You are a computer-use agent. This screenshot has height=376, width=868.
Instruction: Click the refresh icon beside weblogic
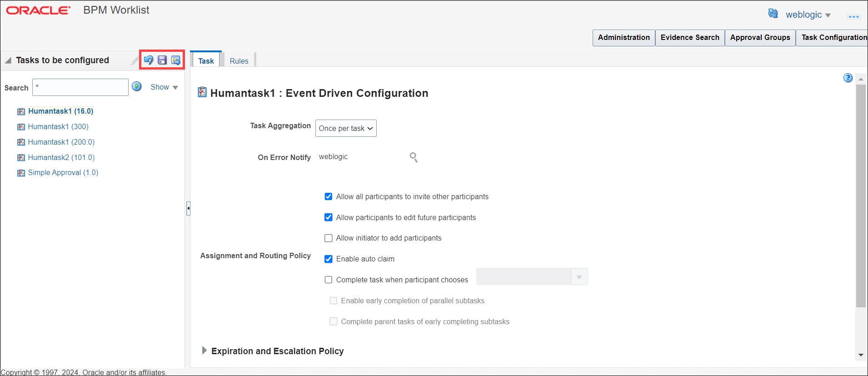(773, 14)
